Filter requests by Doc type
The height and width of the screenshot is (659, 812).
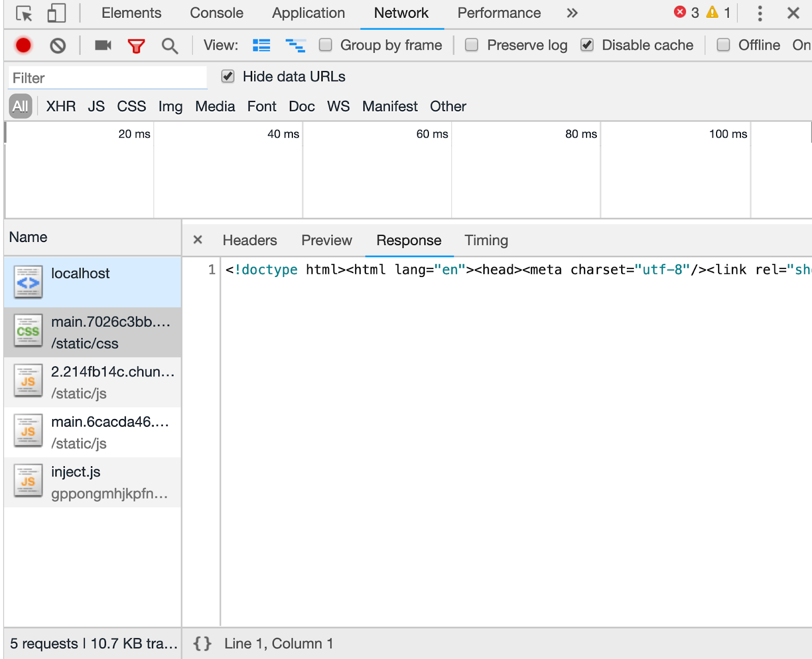302,107
